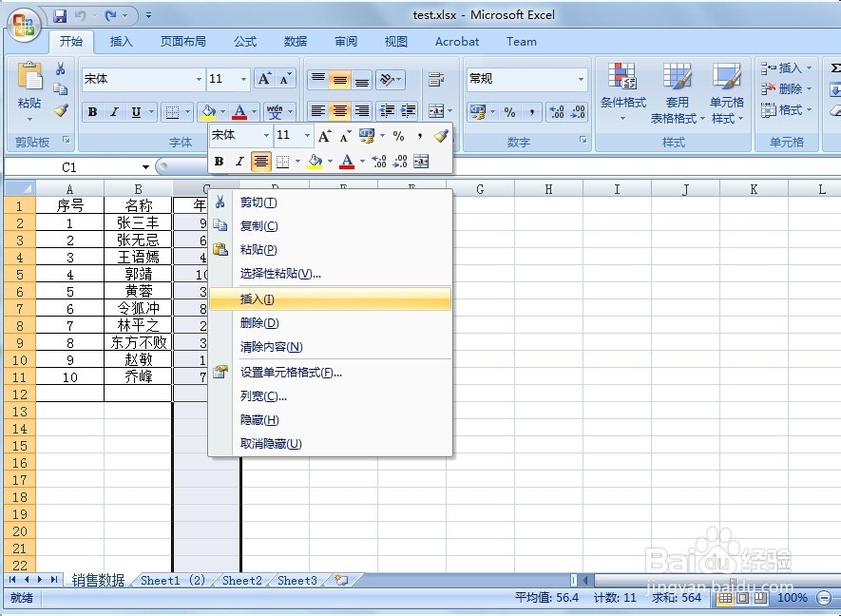841x616 pixels.
Task: Select Format Painter brush in ribbon clipboard group
Action: coord(61,110)
